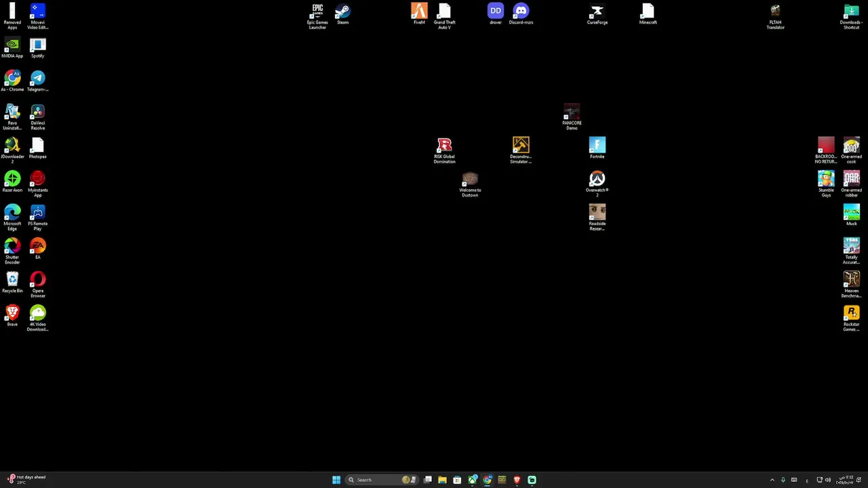Select the CurseForge desktop icon
The width and height of the screenshot is (868, 488).
[597, 14]
